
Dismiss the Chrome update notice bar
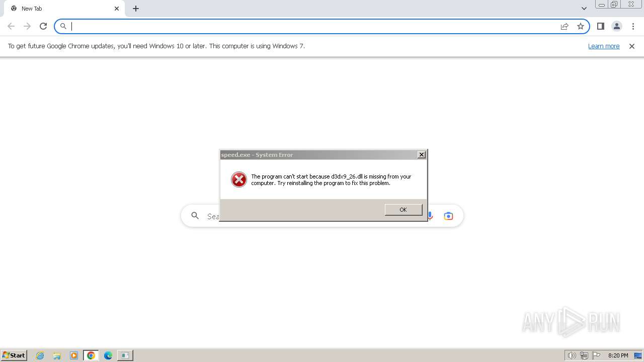[x=632, y=46]
